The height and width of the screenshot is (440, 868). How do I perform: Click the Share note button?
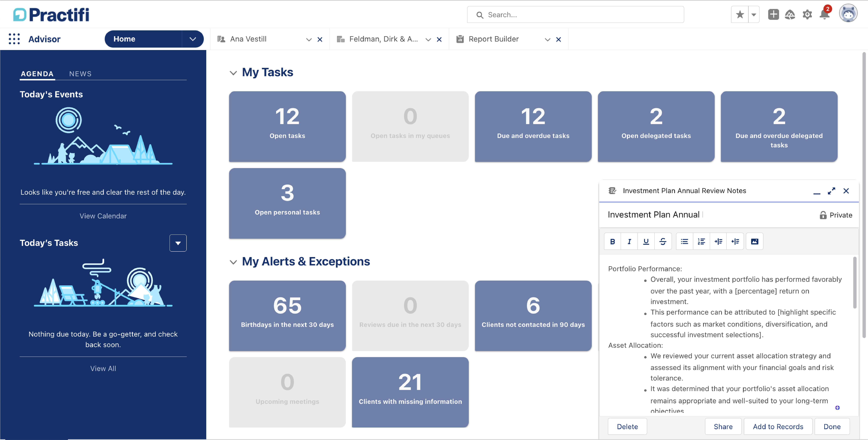pyautogui.click(x=723, y=427)
